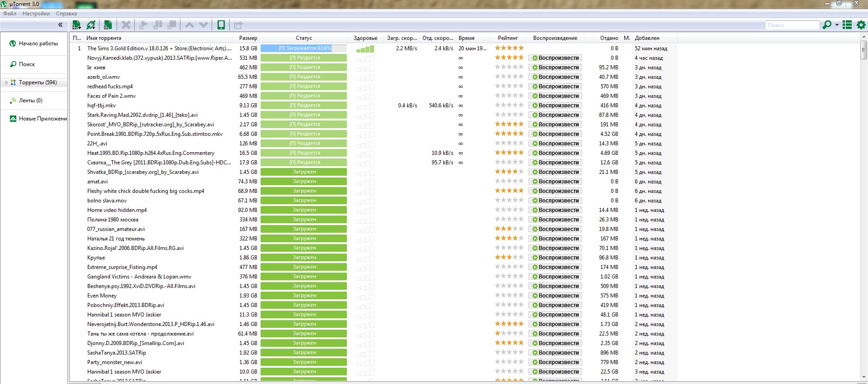The height and width of the screenshot is (384, 868).
Task: Click the Stop Torrent toolbar icon
Action: pyautogui.click(x=171, y=25)
